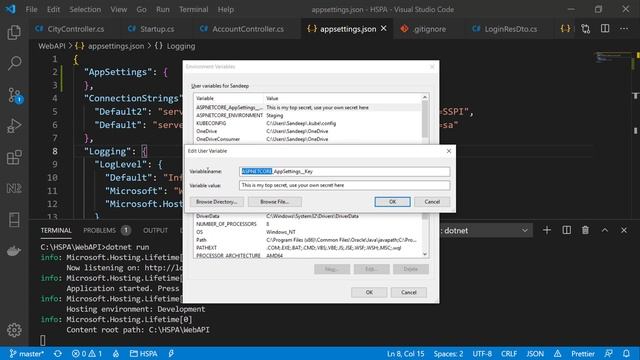Open the Terminal menu
640x360 pixels.
pos(193,9)
